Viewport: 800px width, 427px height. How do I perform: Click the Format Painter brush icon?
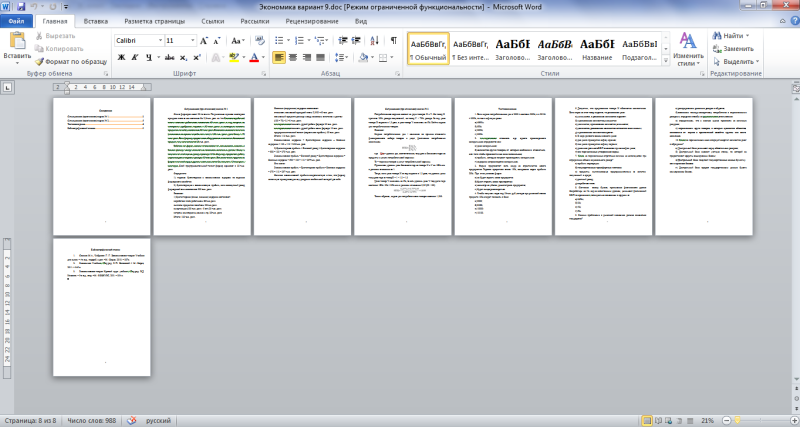pyautogui.click(x=38, y=60)
